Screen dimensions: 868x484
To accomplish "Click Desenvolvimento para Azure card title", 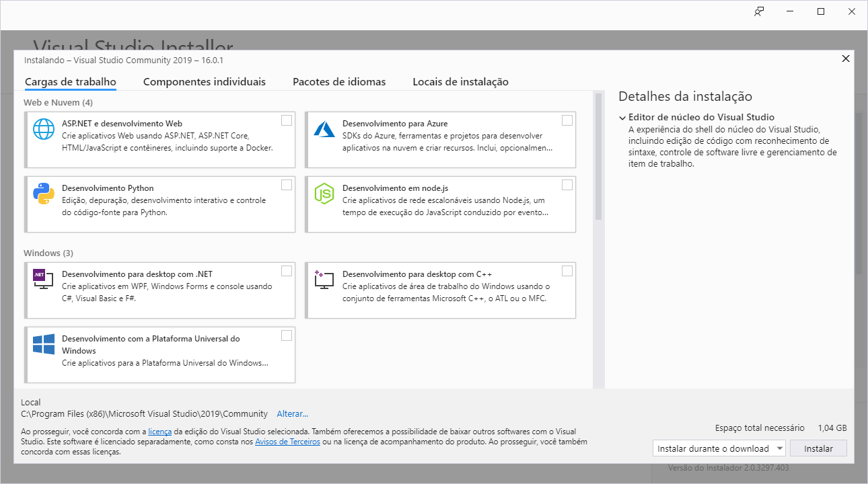I will tap(395, 124).
